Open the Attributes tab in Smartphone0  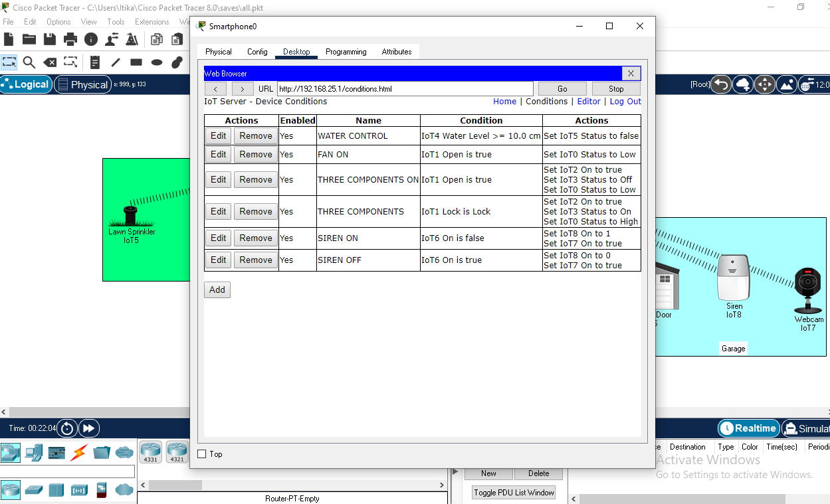click(397, 52)
